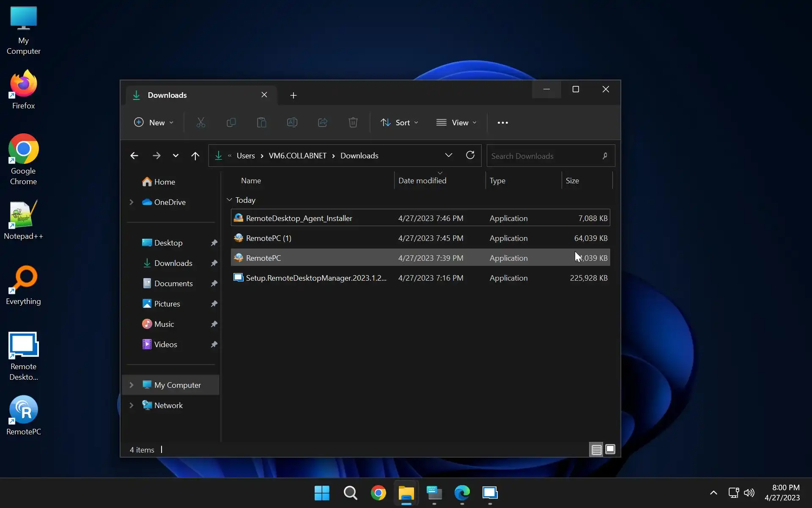812x508 pixels.
Task: Click Users in the breadcrumb path
Action: pyautogui.click(x=245, y=156)
